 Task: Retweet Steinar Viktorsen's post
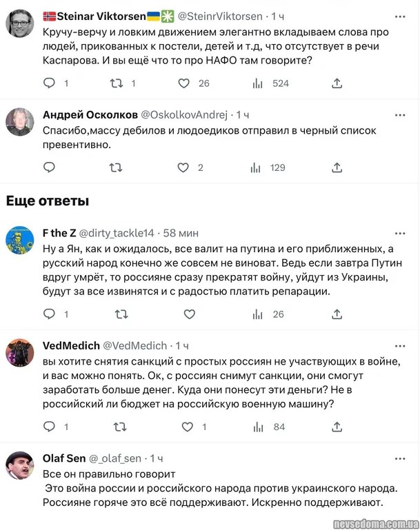point(117,83)
